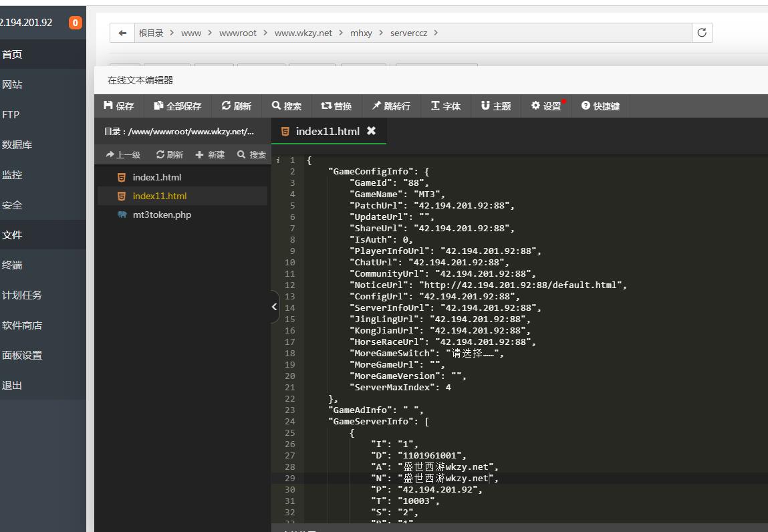Click the Save (保存) toolbar icon
768x532 pixels.
point(119,106)
